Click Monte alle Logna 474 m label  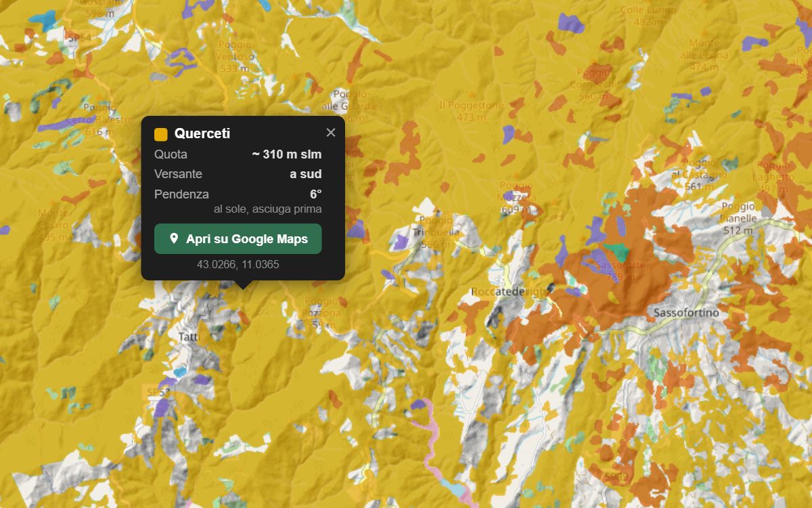coord(704,55)
